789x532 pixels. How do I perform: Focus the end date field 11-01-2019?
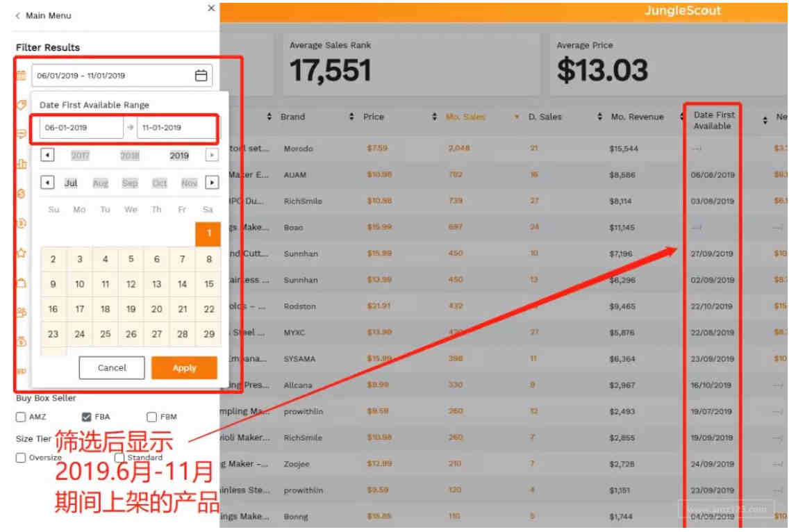click(x=176, y=128)
